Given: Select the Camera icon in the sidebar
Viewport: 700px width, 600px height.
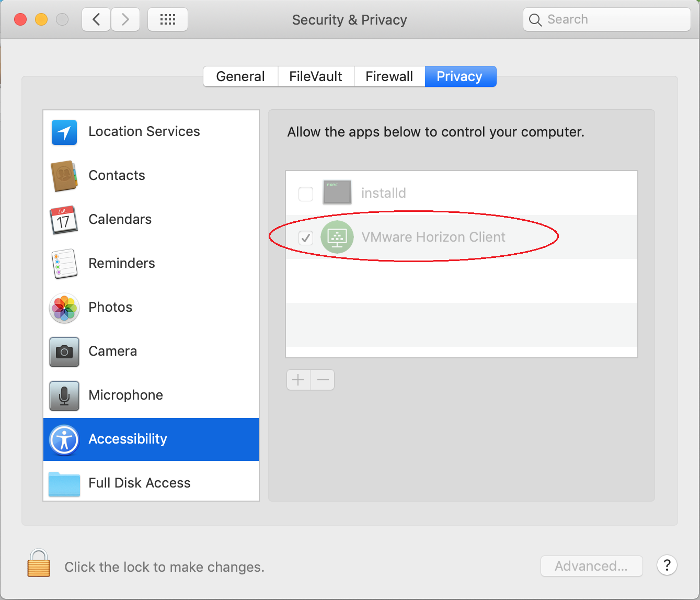Looking at the screenshot, I should pyautogui.click(x=64, y=352).
